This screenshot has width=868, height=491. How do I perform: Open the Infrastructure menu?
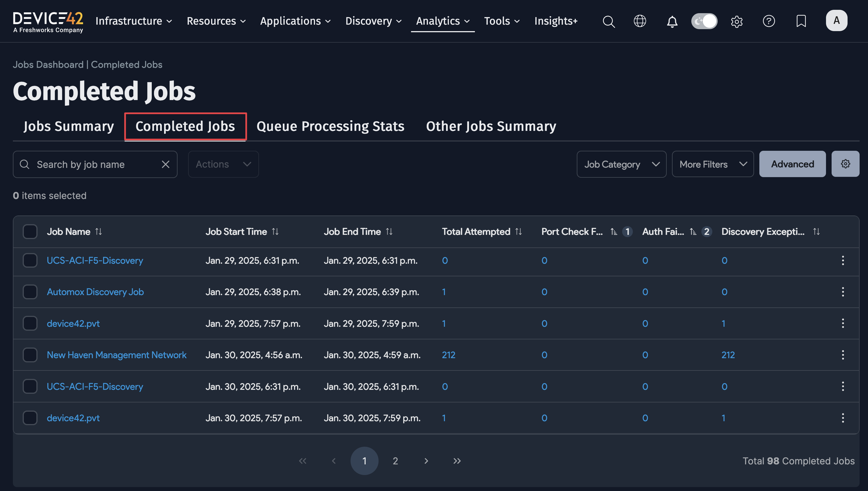[x=134, y=21]
